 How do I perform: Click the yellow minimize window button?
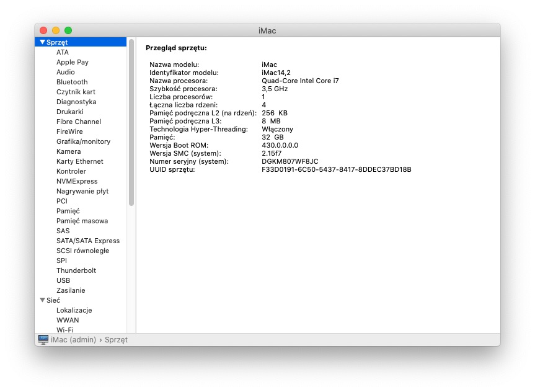pyautogui.click(x=56, y=30)
